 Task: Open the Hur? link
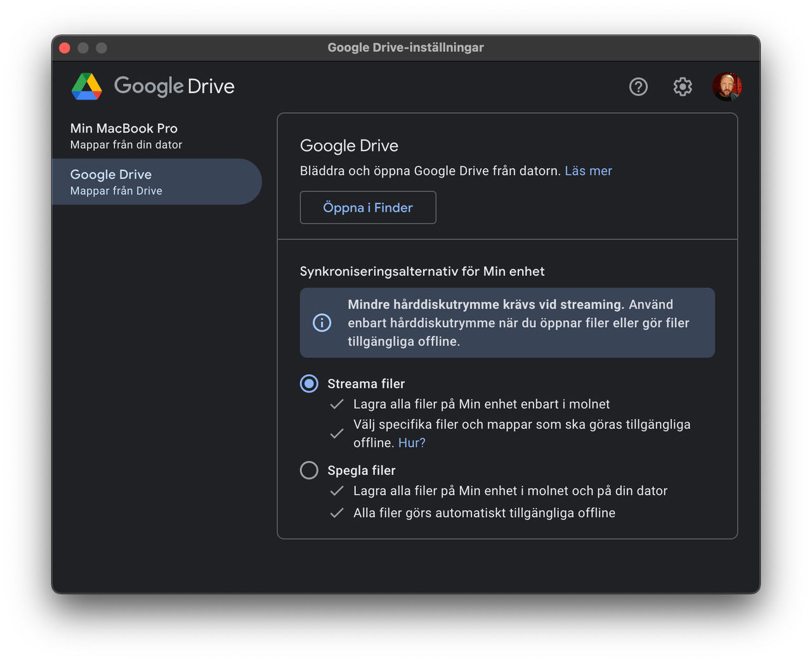(412, 443)
